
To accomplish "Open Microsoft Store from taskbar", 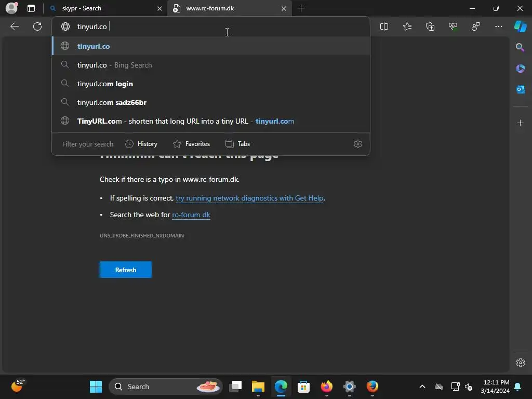I will (303, 387).
